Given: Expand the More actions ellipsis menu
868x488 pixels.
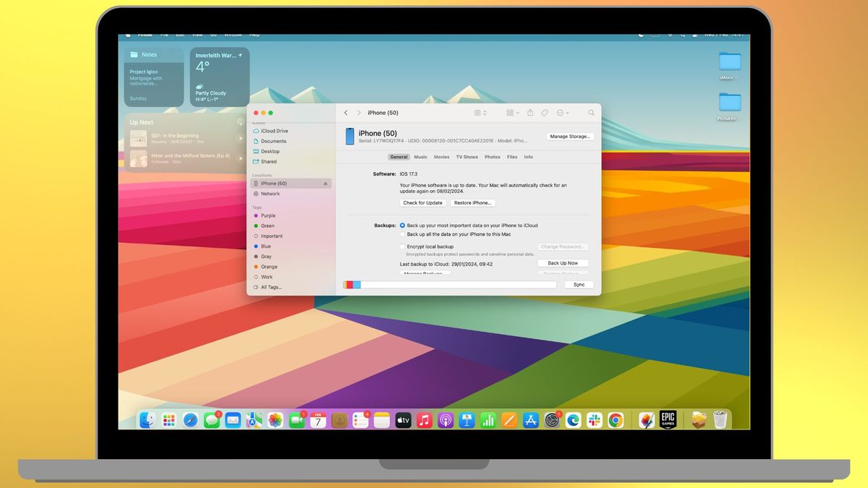Looking at the screenshot, I should point(561,113).
